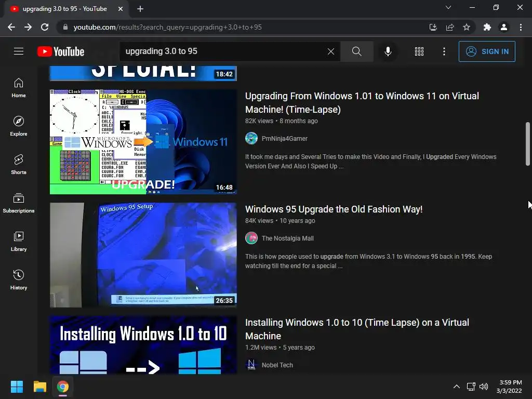Share this page from address bar

450,27
